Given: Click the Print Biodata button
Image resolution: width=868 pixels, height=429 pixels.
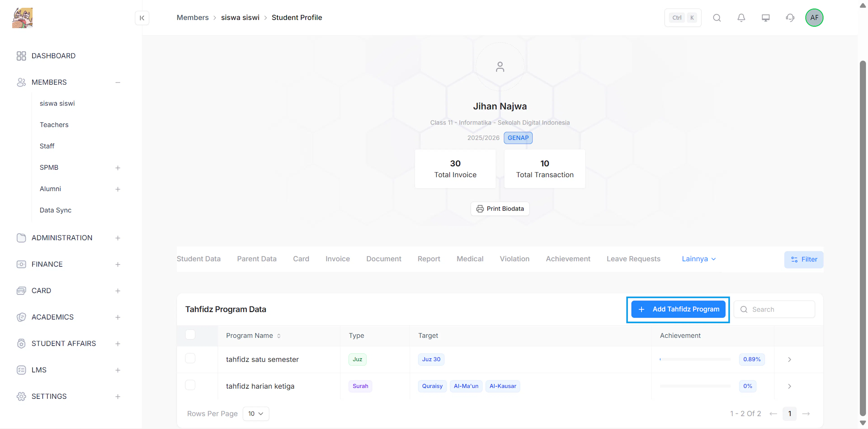Looking at the screenshot, I should [500, 209].
